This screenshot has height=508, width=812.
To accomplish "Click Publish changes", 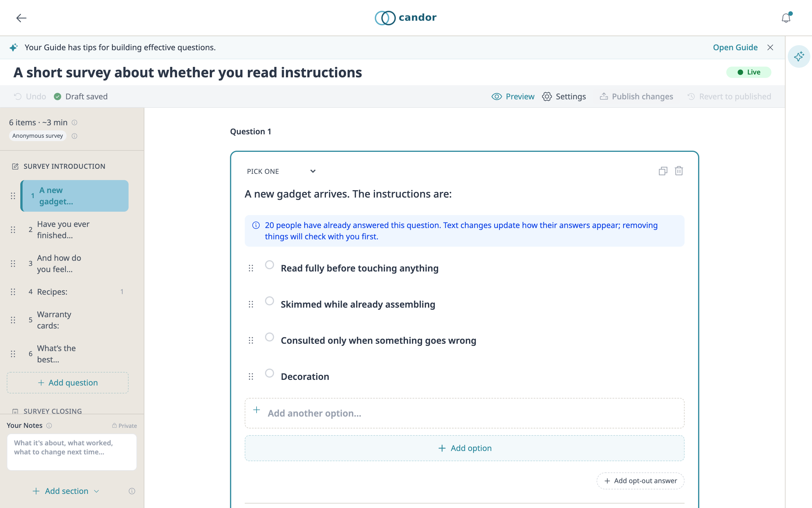I will (x=636, y=97).
